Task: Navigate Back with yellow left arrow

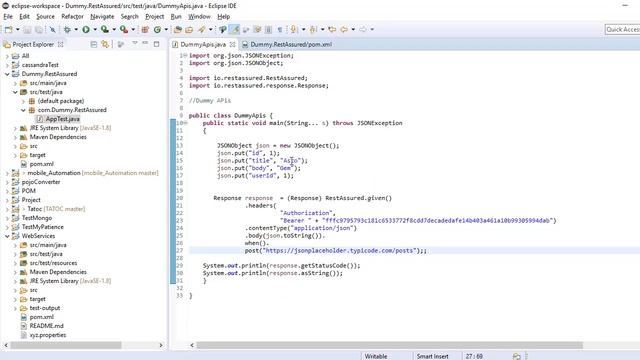Action: tap(344, 29)
